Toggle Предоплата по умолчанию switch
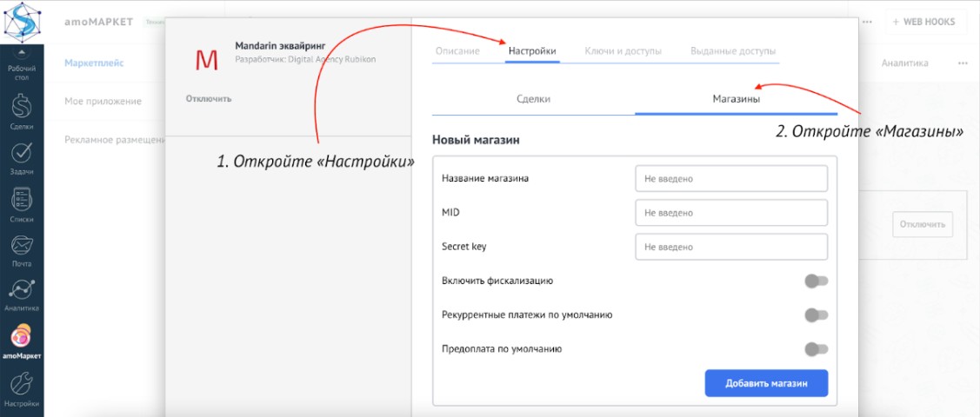The width and height of the screenshot is (980, 417). [817, 349]
